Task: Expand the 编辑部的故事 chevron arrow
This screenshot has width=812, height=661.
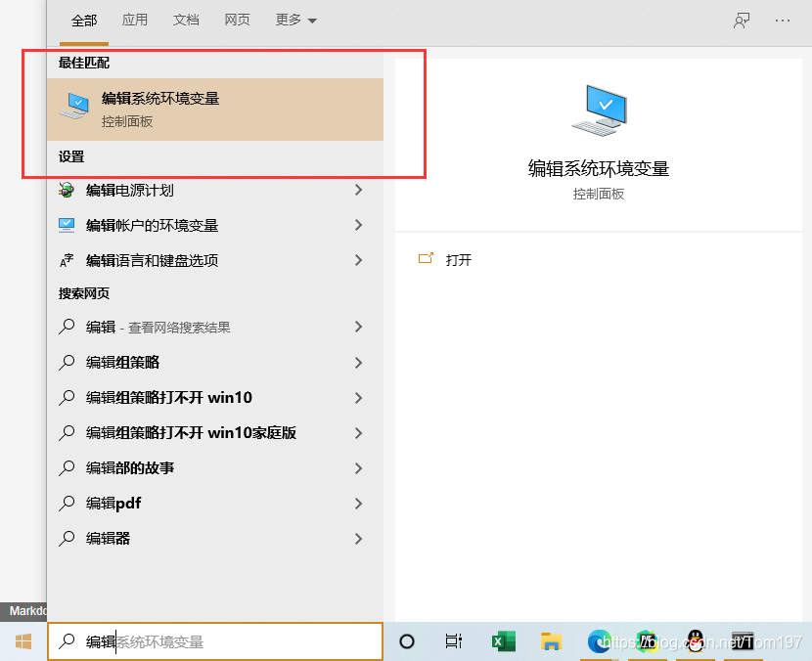Action: (358, 468)
